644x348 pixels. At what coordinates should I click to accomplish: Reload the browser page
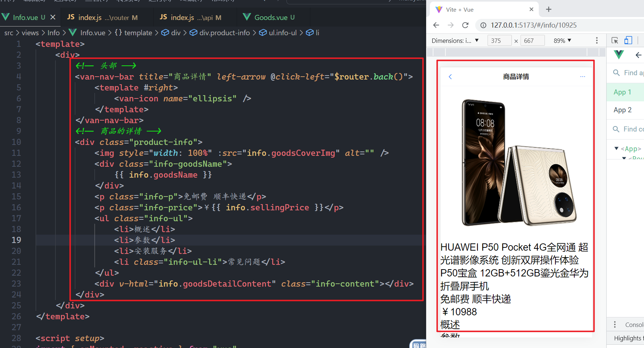(465, 25)
